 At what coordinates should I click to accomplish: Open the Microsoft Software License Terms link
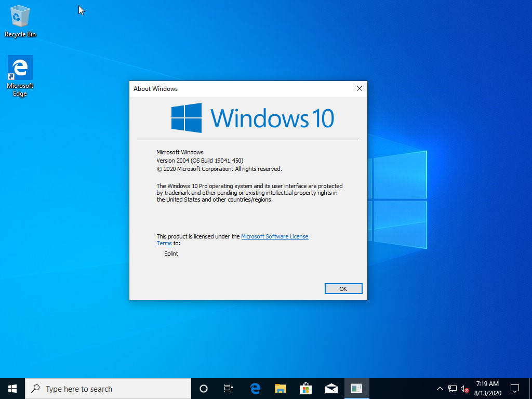tap(274, 236)
